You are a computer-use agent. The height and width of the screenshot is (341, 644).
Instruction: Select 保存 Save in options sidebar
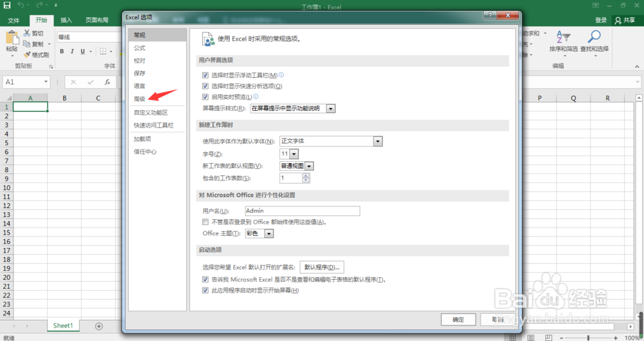point(140,73)
